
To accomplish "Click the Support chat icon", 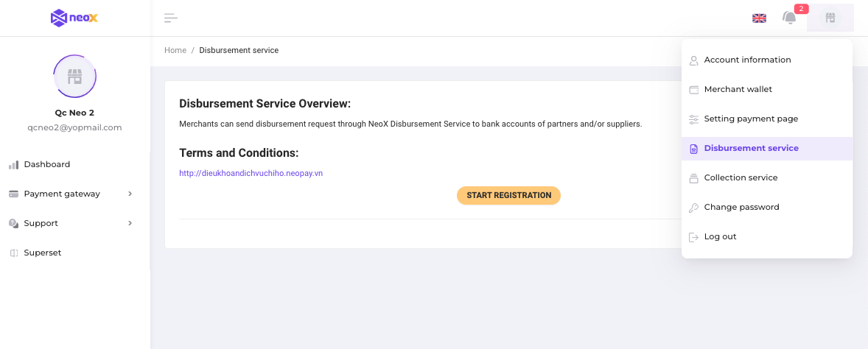I will click(13, 223).
